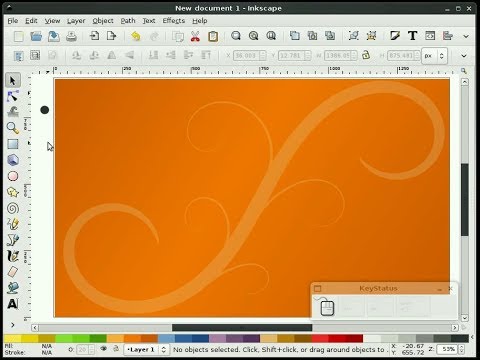
Task: Toggle width/height ratio lock
Action: tap(366, 55)
